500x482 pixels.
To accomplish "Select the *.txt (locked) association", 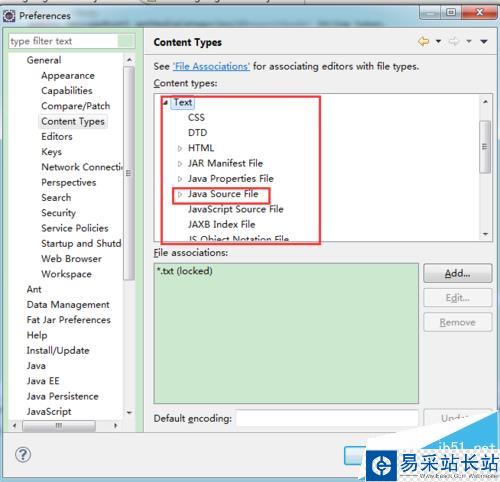I will tap(184, 271).
